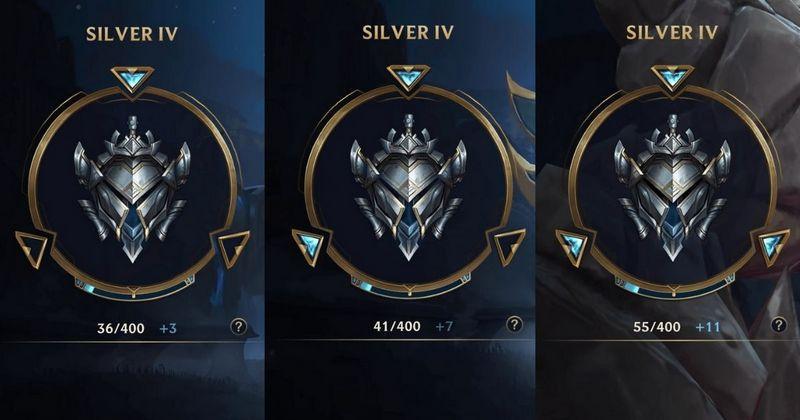
Task: Click the +11 bonus points label
Action: (x=708, y=327)
